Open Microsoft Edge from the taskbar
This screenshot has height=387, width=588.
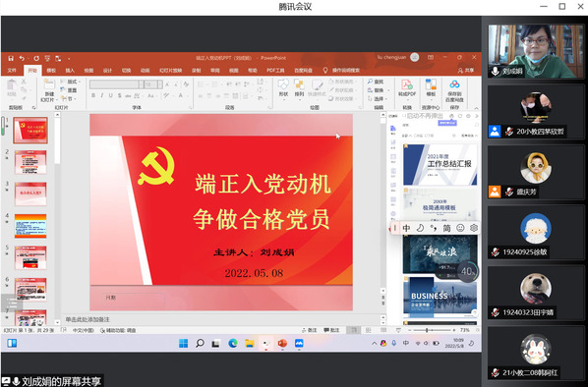pos(233,343)
